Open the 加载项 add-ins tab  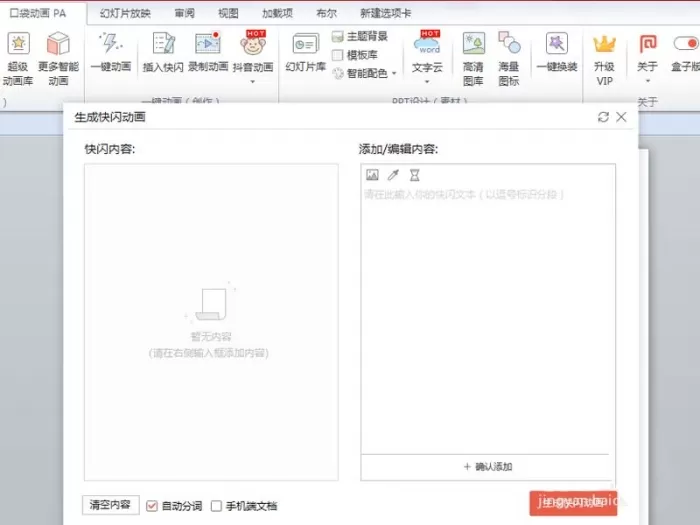tap(277, 13)
